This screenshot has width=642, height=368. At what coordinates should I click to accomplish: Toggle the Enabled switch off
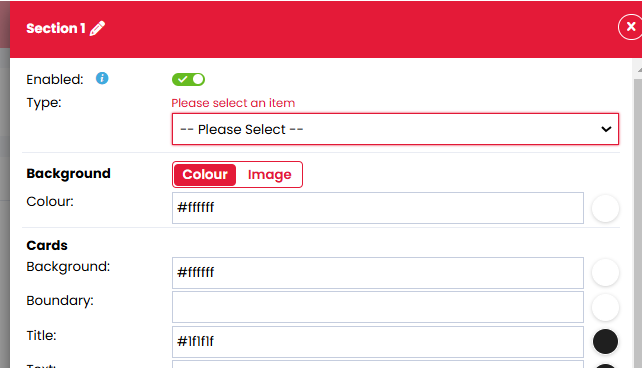click(x=188, y=79)
